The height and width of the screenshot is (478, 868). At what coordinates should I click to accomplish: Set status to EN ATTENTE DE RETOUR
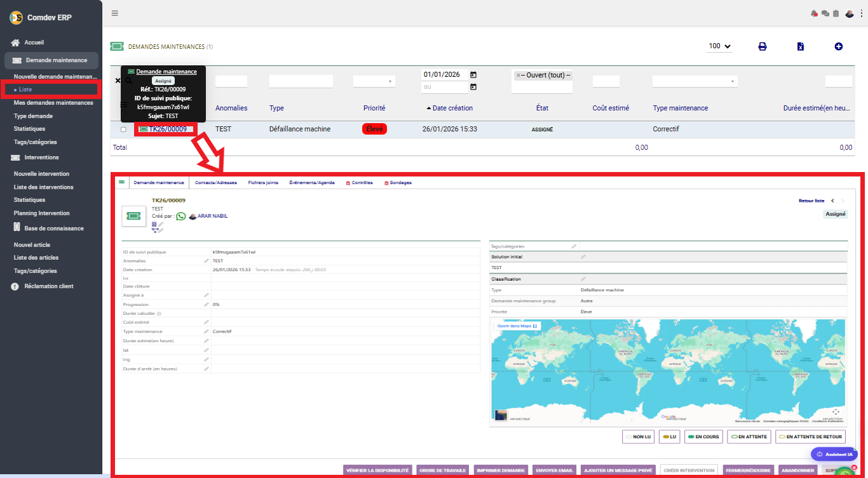811,437
